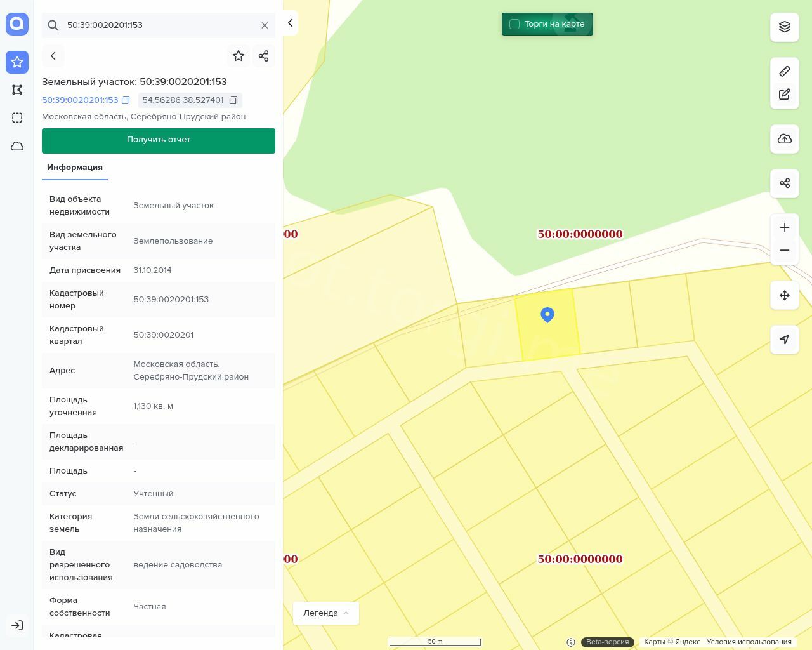Viewport: 812px width, 650px height.
Task: Collapse the left information sidebar
Action: [x=290, y=23]
